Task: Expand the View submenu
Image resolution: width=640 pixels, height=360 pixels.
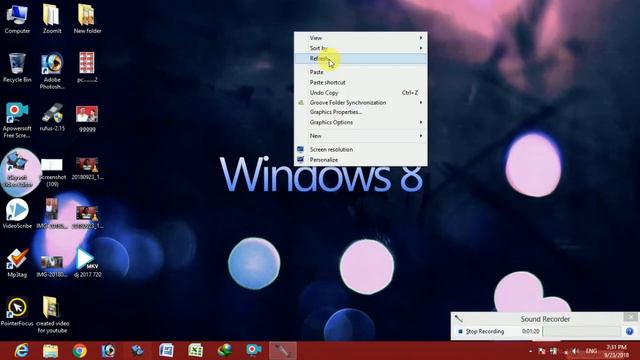Action: [361, 38]
